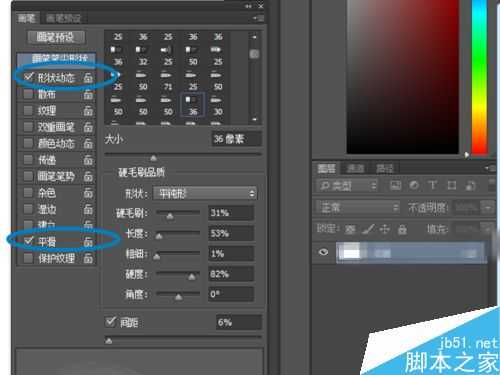Switch to the 画笔 tab
This screenshot has width=500, height=375.
(27, 18)
